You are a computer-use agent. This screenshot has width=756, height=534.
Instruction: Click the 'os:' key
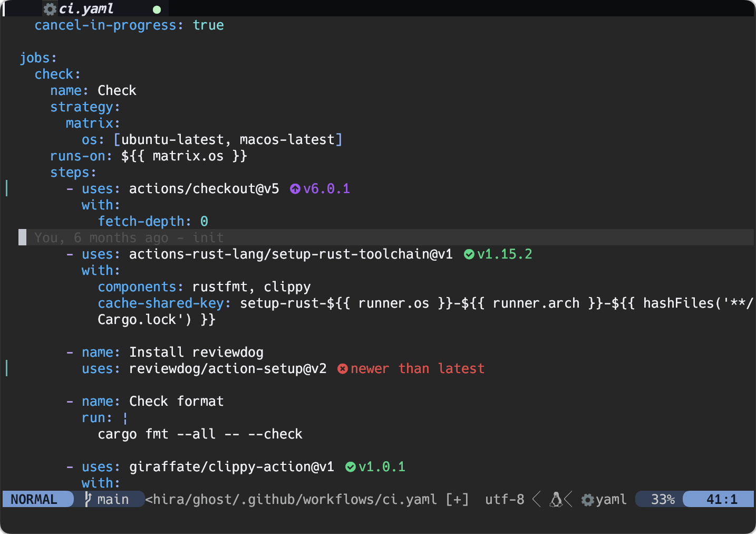pyautogui.click(x=93, y=140)
